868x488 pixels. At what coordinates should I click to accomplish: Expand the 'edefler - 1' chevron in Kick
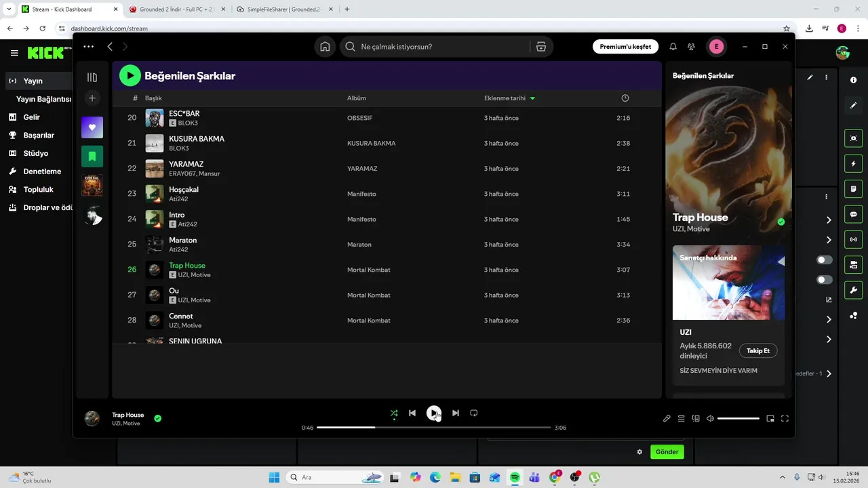coord(829,373)
